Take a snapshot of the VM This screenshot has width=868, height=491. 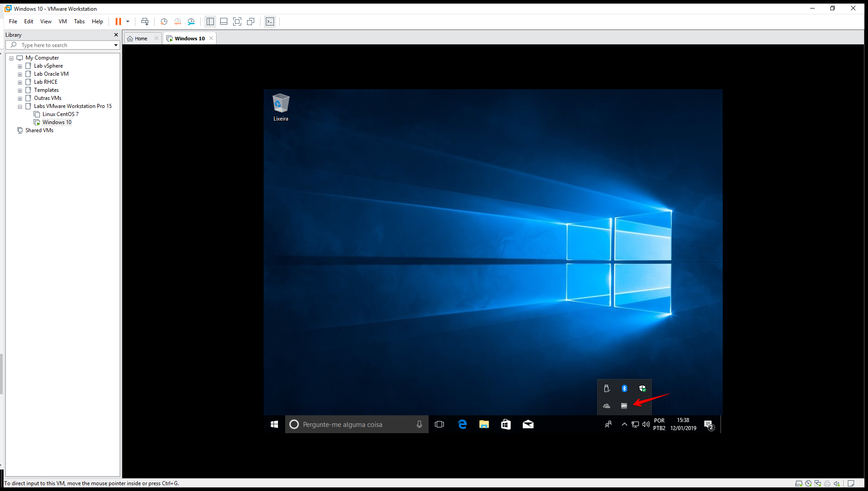pyautogui.click(x=164, y=22)
